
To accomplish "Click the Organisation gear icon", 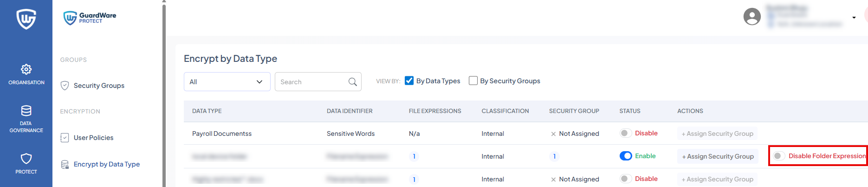I will pos(26,69).
